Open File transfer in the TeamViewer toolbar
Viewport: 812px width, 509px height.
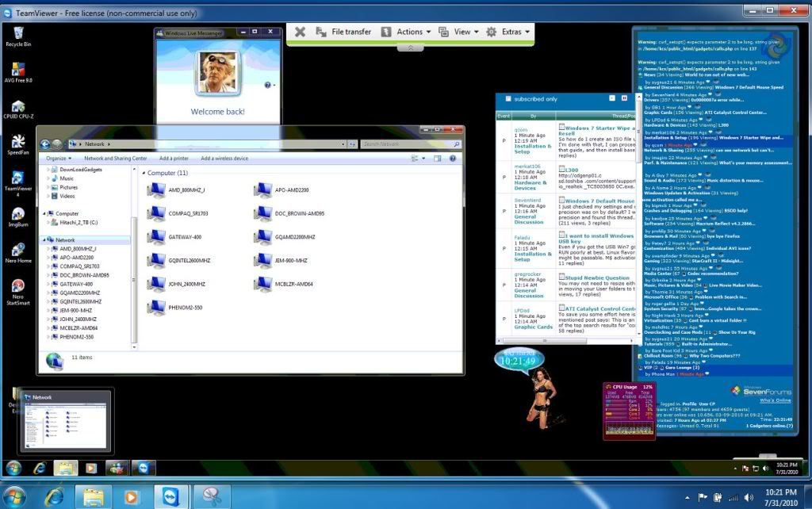coord(343,32)
